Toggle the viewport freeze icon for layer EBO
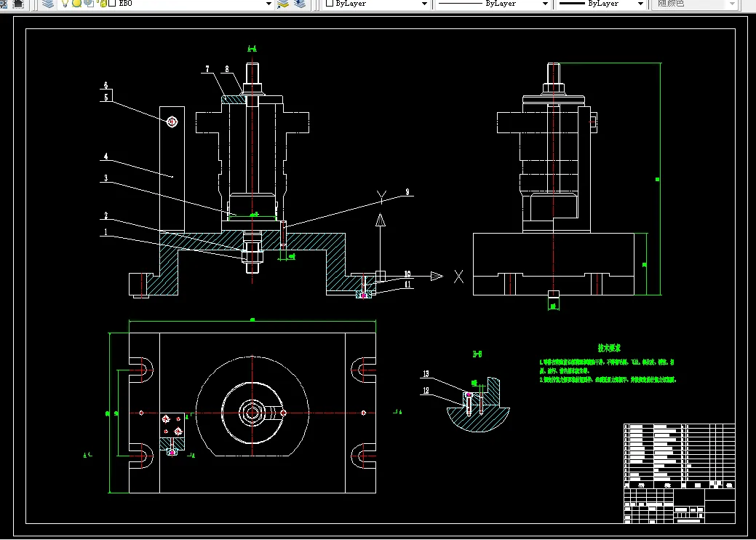Viewport: 756px width, 540px height. coord(89,4)
